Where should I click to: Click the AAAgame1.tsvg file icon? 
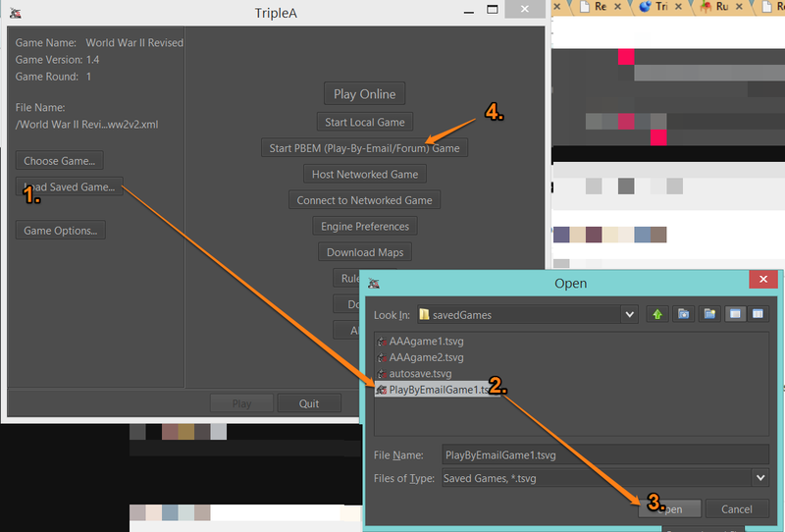(382, 342)
